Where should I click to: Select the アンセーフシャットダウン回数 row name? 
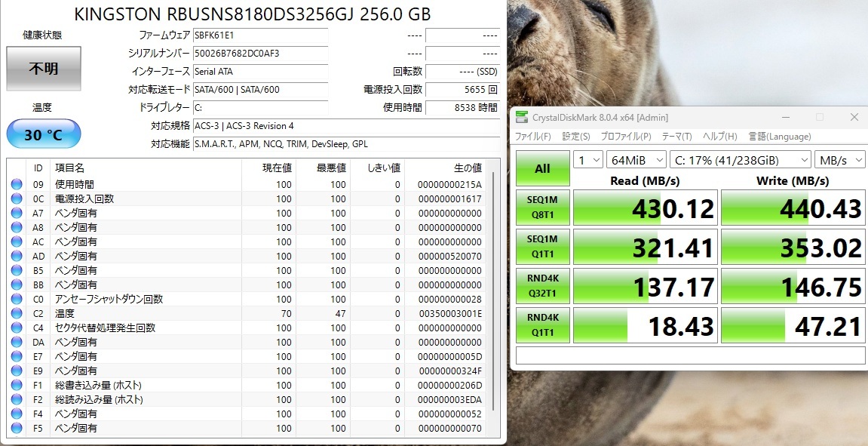coord(109,299)
